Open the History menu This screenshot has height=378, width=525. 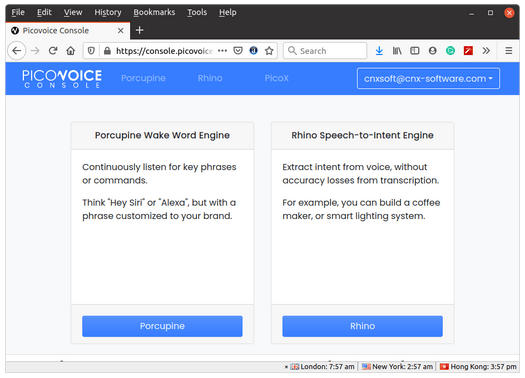click(x=107, y=12)
